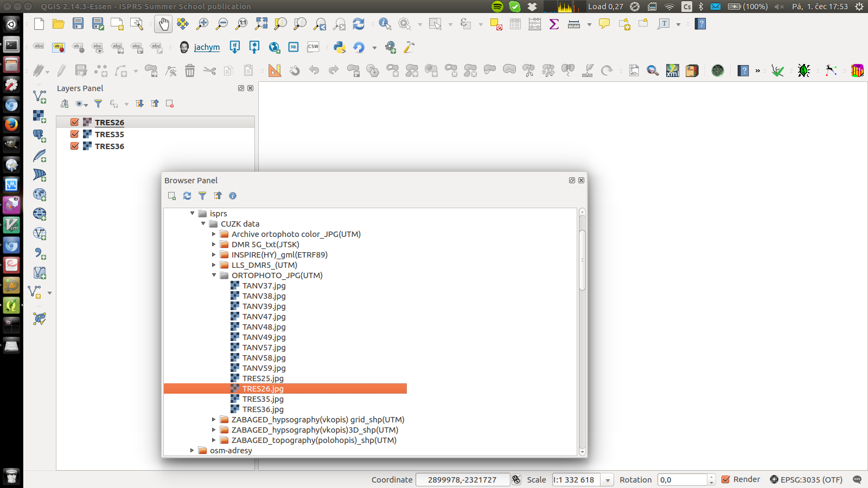The width and height of the screenshot is (868, 488).
Task: Select TANV37.jpg in the browser
Action: click(x=264, y=286)
